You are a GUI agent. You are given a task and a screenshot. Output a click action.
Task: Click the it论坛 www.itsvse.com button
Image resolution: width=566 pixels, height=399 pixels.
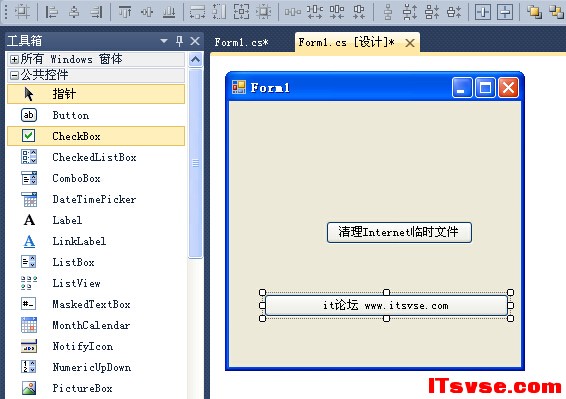386,305
